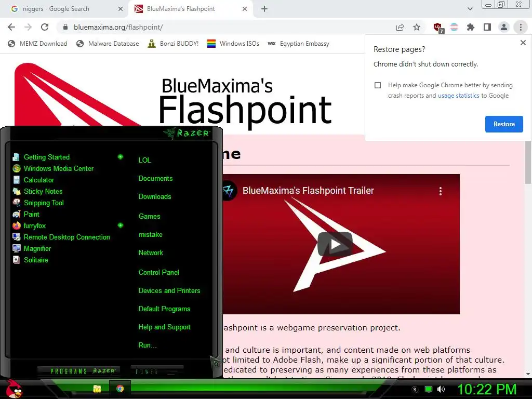Viewport: 532px width, 399px height.
Task: Open the Chrome profile avatar
Action: pyautogui.click(x=504, y=27)
